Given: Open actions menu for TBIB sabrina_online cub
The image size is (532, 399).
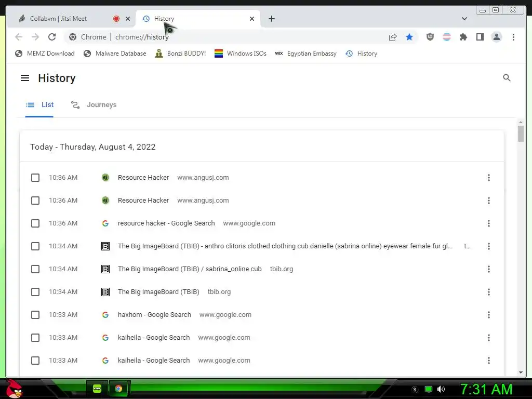Looking at the screenshot, I should click(488, 269).
